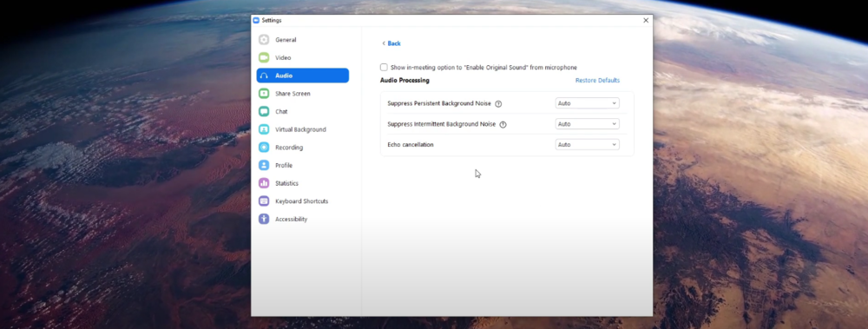Open Suppress Persistent Background Noise dropdown

point(587,103)
